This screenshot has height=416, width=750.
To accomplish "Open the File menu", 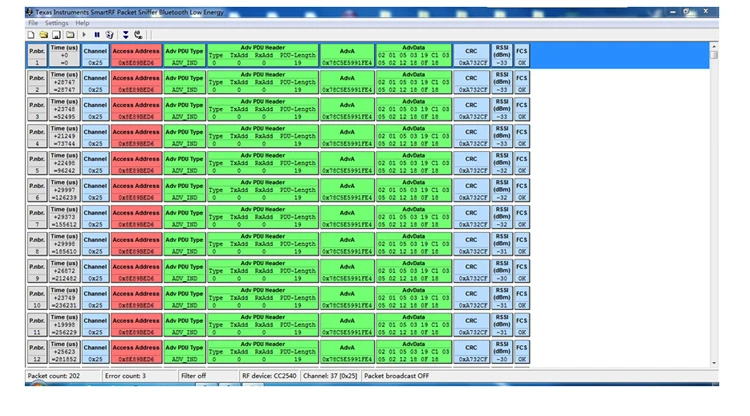I will click(x=33, y=23).
